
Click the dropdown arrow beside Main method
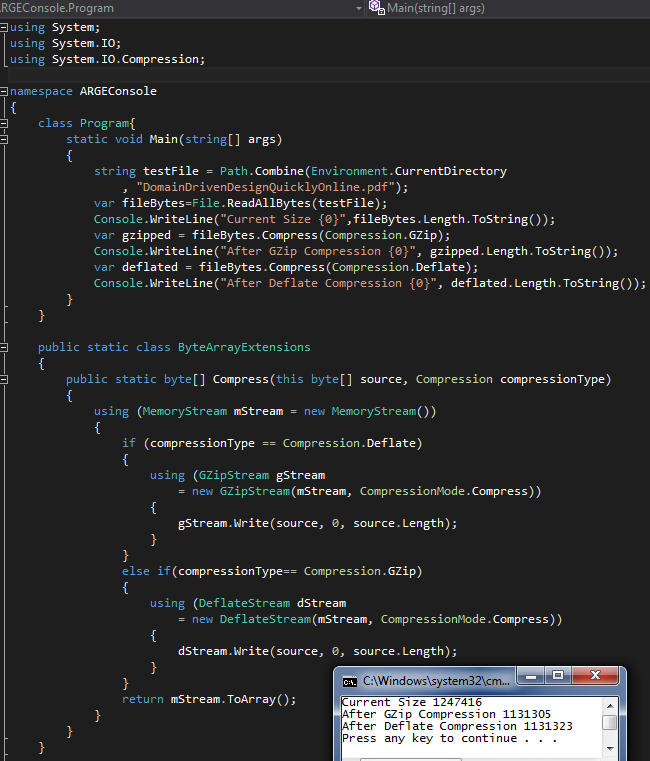coord(359,7)
